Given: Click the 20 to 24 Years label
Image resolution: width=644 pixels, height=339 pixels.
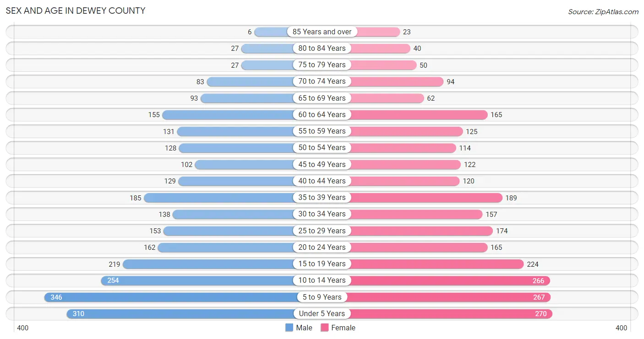Looking at the screenshot, I should coord(322,247).
